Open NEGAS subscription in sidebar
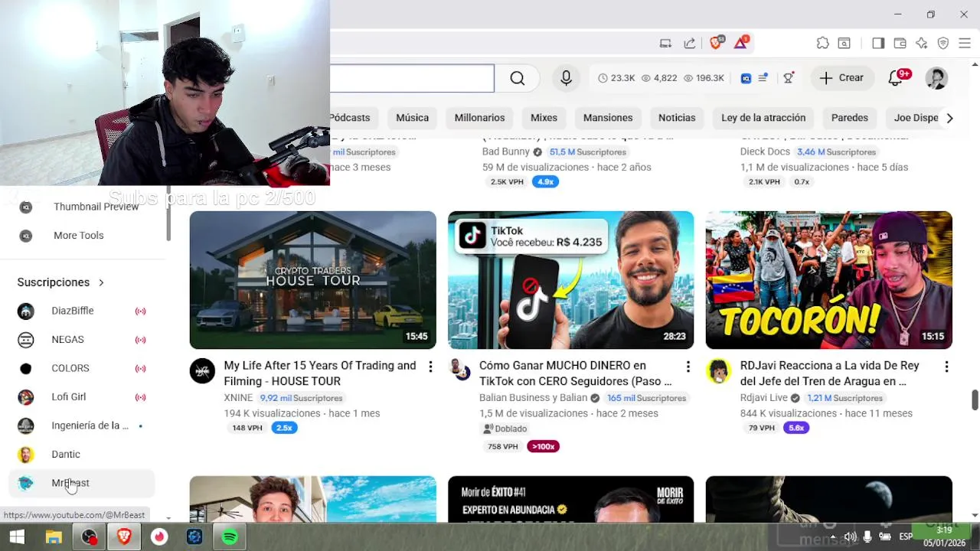This screenshot has width=980, height=551. click(82, 340)
